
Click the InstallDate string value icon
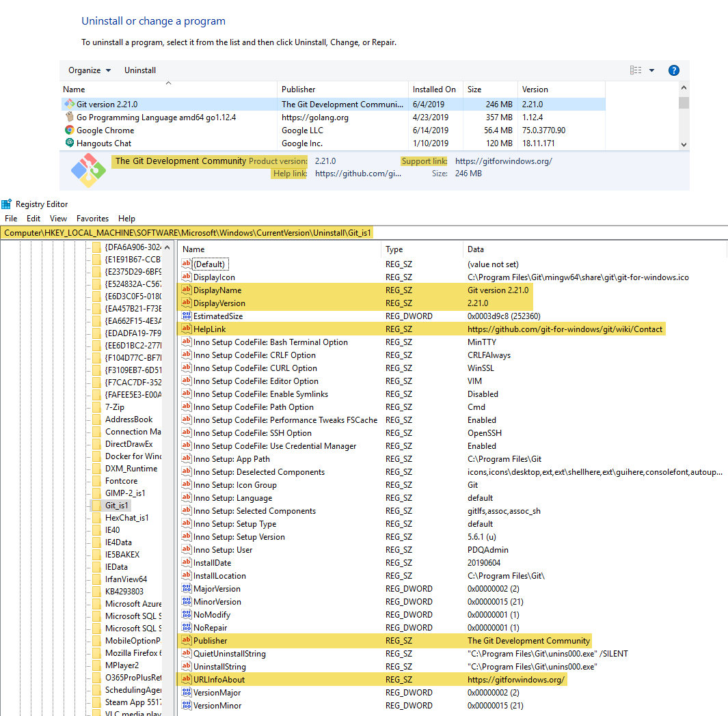186,562
